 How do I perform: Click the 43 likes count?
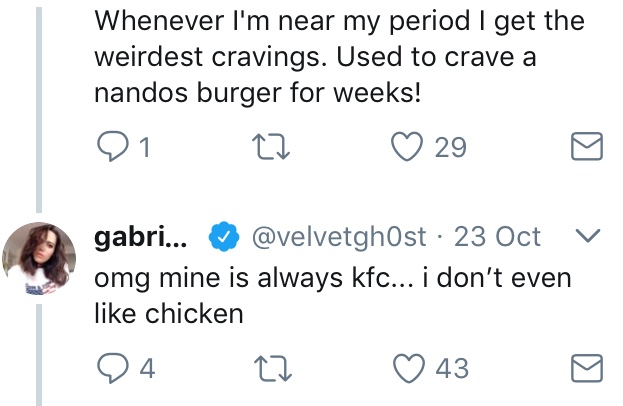tap(452, 367)
